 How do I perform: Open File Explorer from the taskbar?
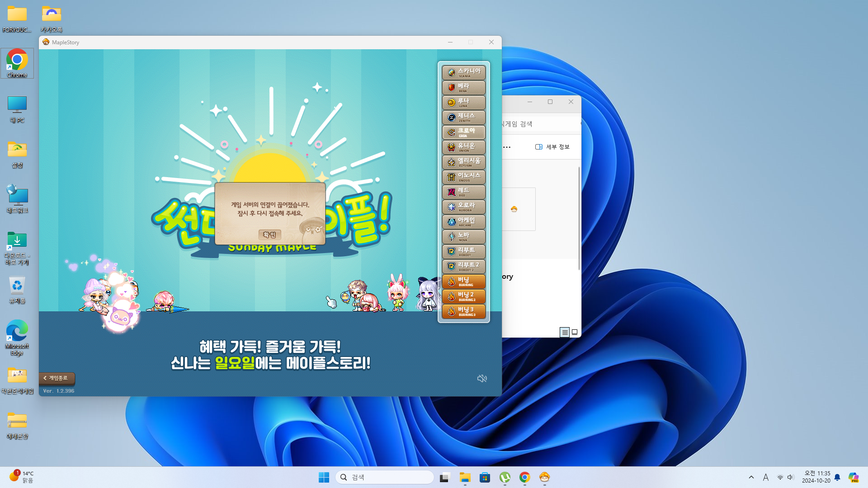[465, 477]
